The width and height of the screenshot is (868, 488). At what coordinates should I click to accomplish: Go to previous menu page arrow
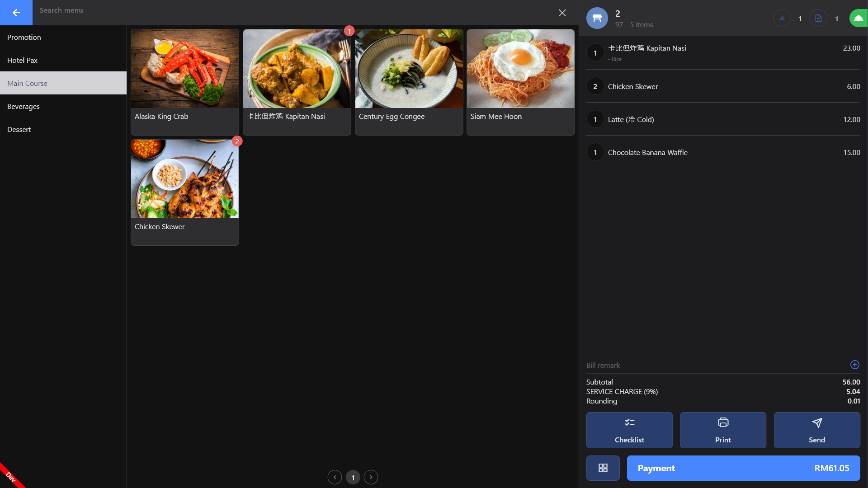click(335, 477)
